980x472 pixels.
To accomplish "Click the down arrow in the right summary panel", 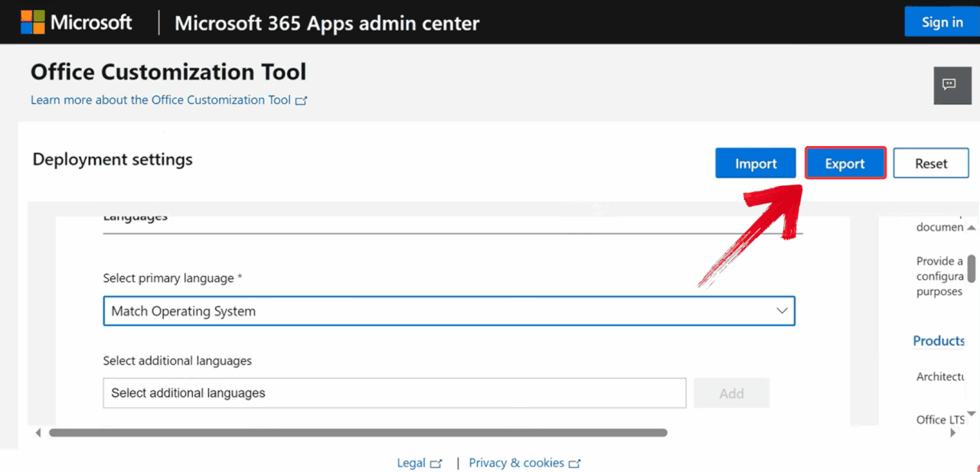I will click(x=972, y=414).
